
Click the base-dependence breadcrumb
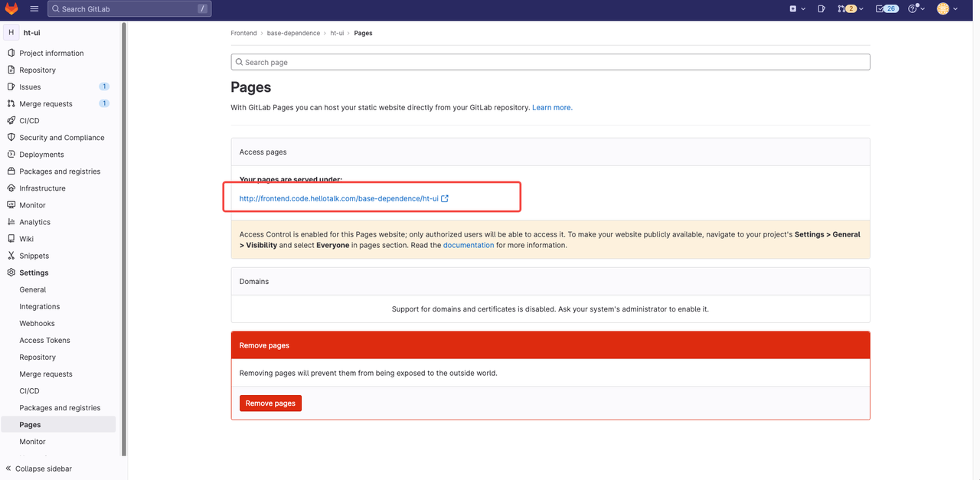point(293,34)
